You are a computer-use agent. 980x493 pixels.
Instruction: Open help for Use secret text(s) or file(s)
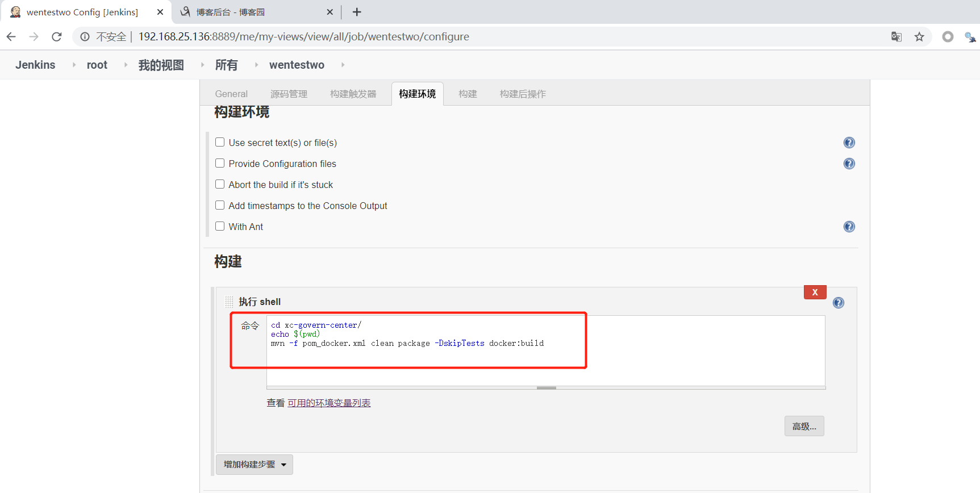(x=849, y=143)
